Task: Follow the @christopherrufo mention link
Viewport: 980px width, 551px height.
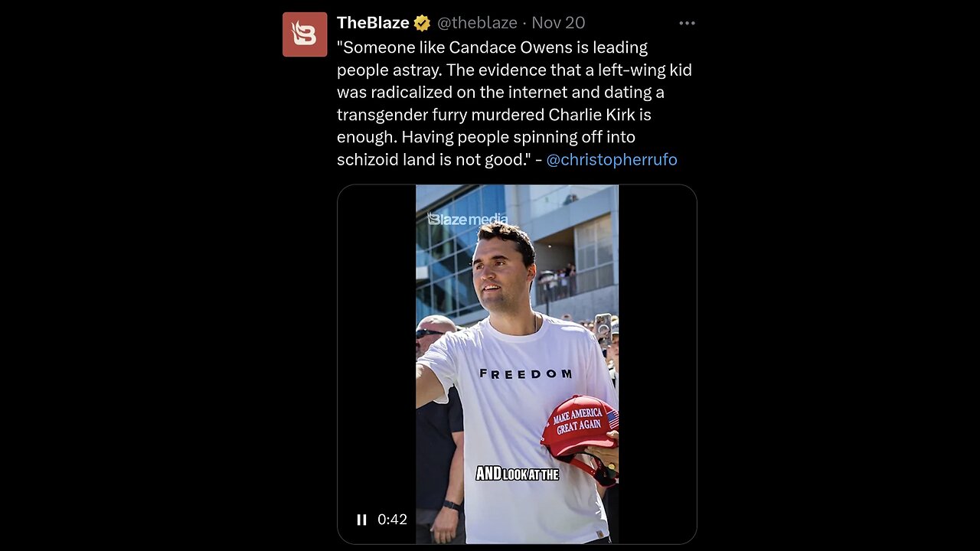Action: click(611, 159)
